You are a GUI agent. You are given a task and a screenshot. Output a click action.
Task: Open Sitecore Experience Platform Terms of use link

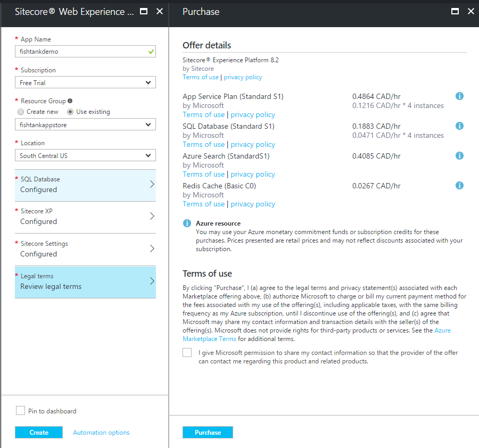point(201,77)
